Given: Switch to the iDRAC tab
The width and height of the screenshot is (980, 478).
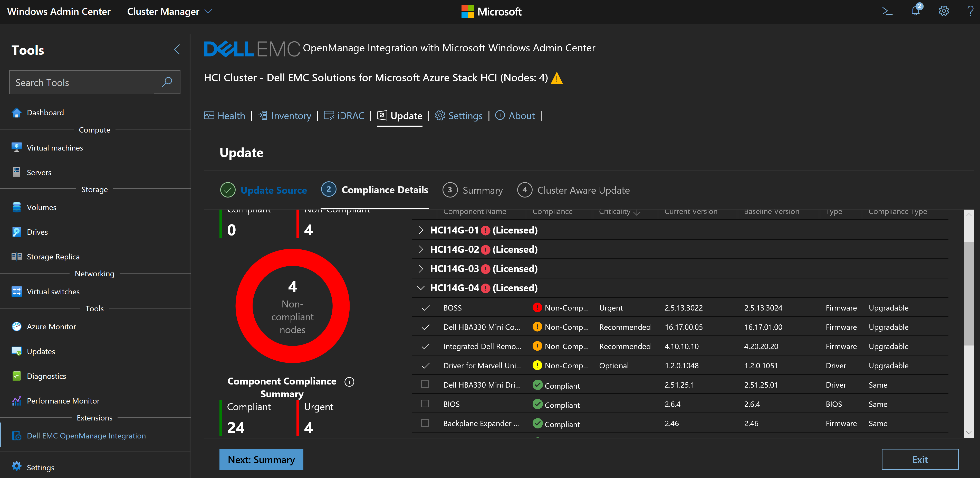Looking at the screenshot, I should tap(344, 116).
